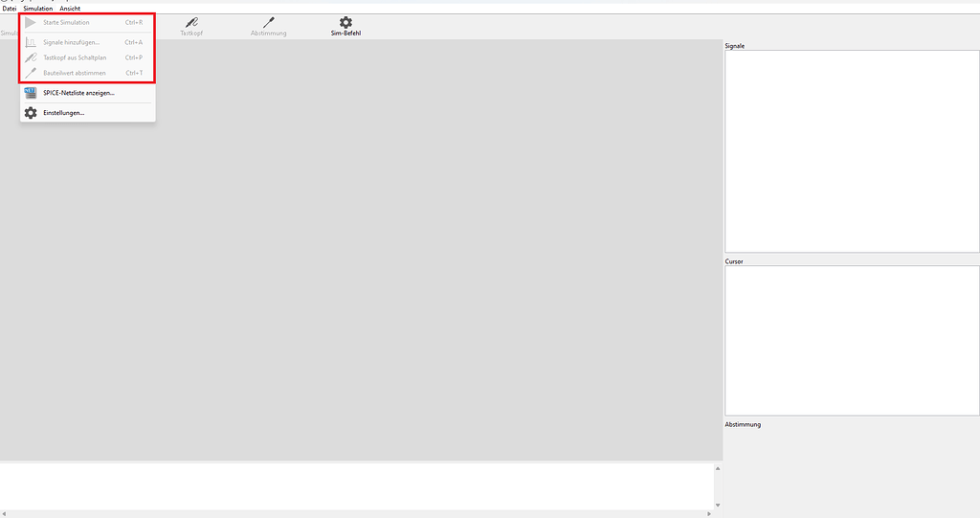This screenshot has height=518, width=980.
Task: Click the Starte Simulation play icon
Action: (31, 22)
